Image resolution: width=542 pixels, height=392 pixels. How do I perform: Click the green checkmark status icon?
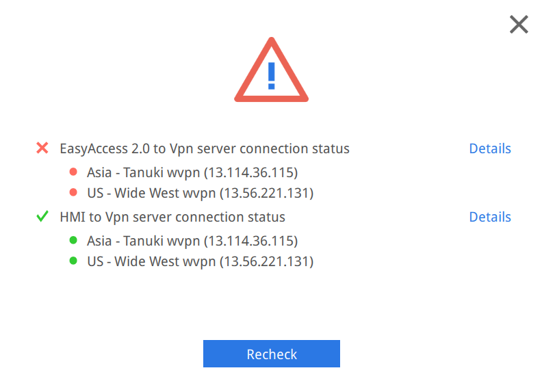pos(42,216)
